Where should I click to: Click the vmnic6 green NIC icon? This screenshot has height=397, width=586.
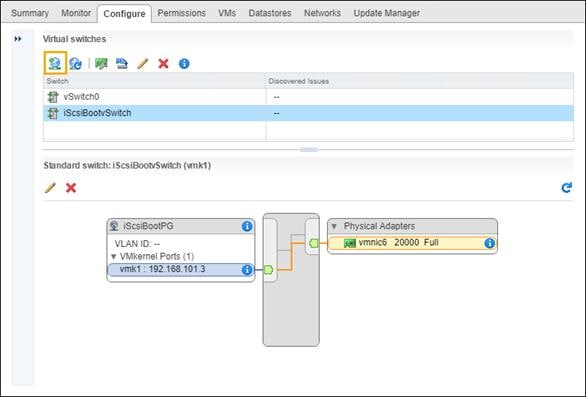click(x=349, y=243)
